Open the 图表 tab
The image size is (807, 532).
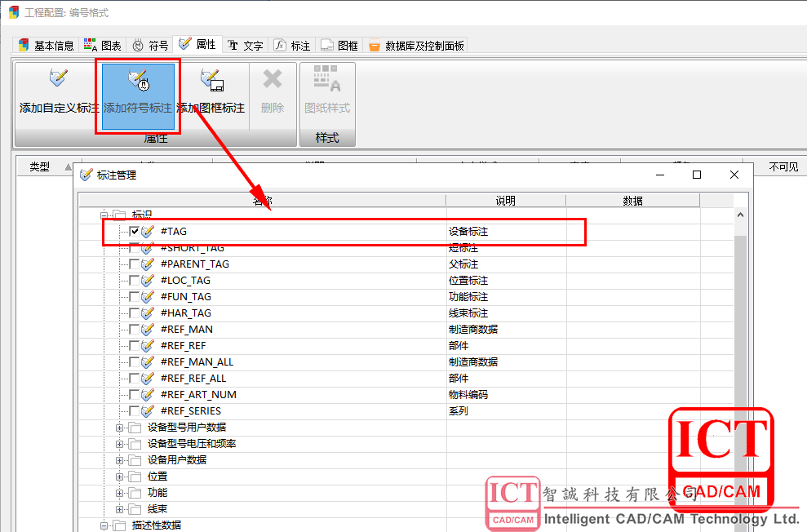point(103,46)
